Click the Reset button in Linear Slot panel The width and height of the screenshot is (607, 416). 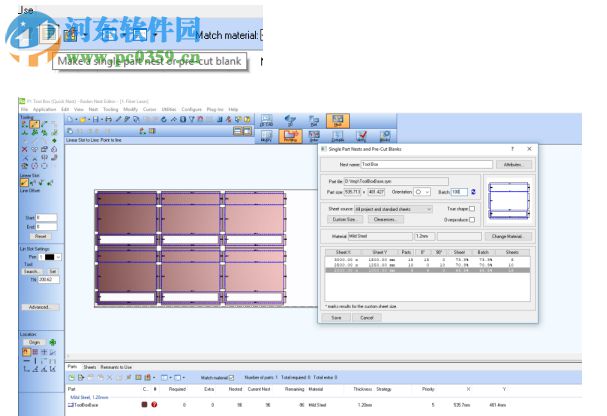click(41, 236)
